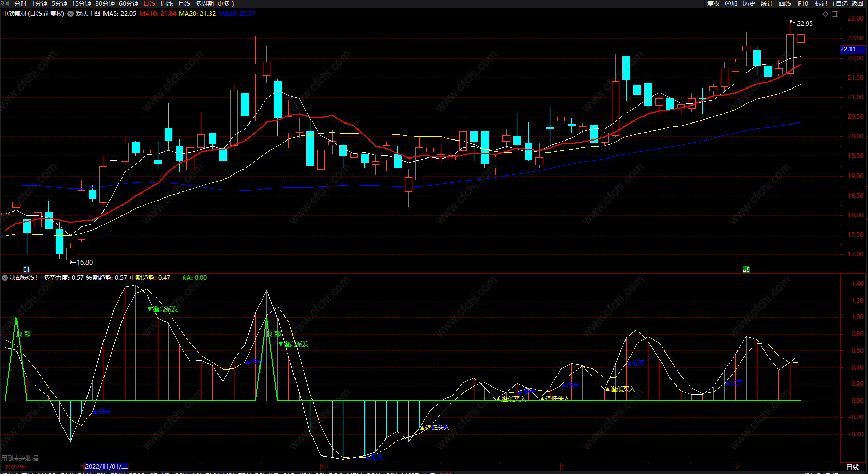Click the high price label 22.95

pyautogui.click(x=805, y=24)
